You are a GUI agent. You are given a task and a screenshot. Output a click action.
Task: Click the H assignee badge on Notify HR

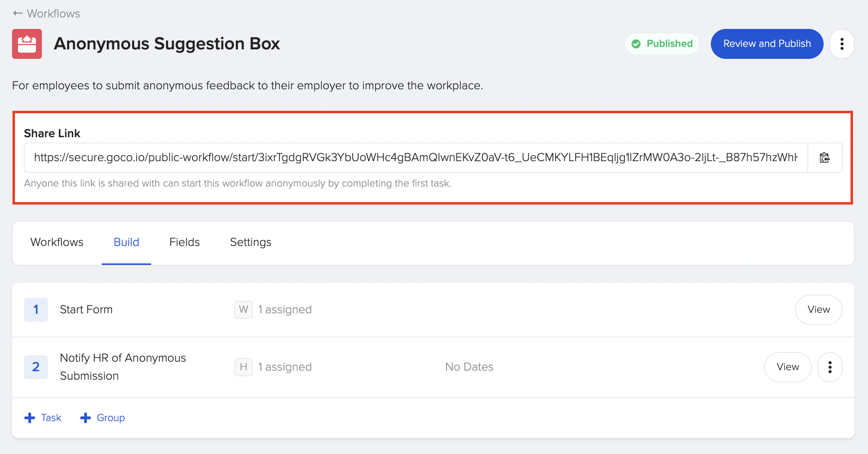(243, 367)
